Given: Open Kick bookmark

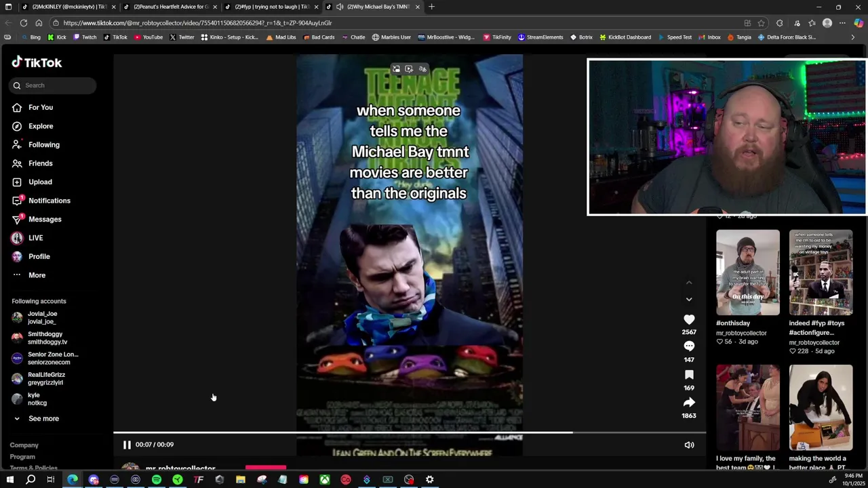Looking at the screenshot, I should coord(57,37).
